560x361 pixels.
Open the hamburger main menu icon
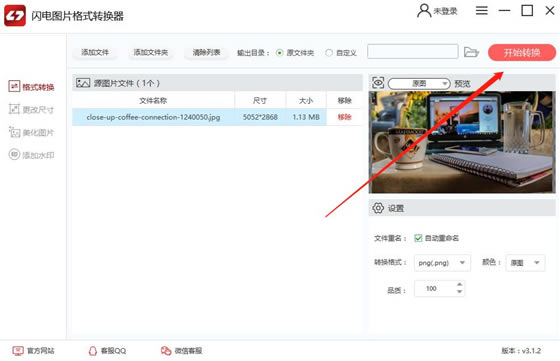pyautogui.click(x=481, y=11)
